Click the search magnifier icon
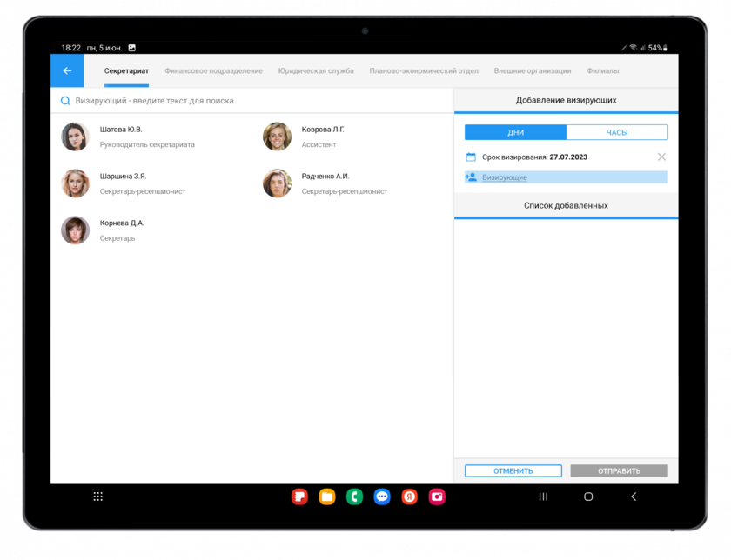The image size is (731, 560). pos(64,101)
